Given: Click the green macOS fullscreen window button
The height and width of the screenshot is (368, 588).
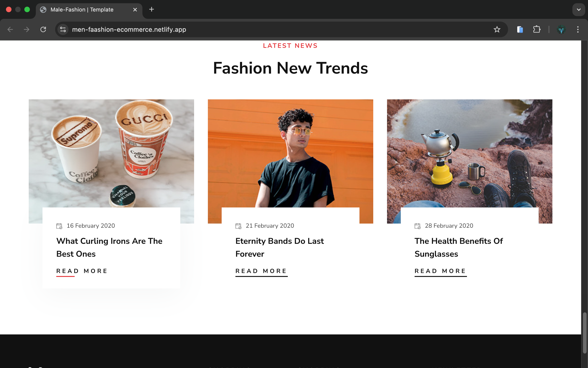Looking at the screenshot, I should (x=27, y=9).
